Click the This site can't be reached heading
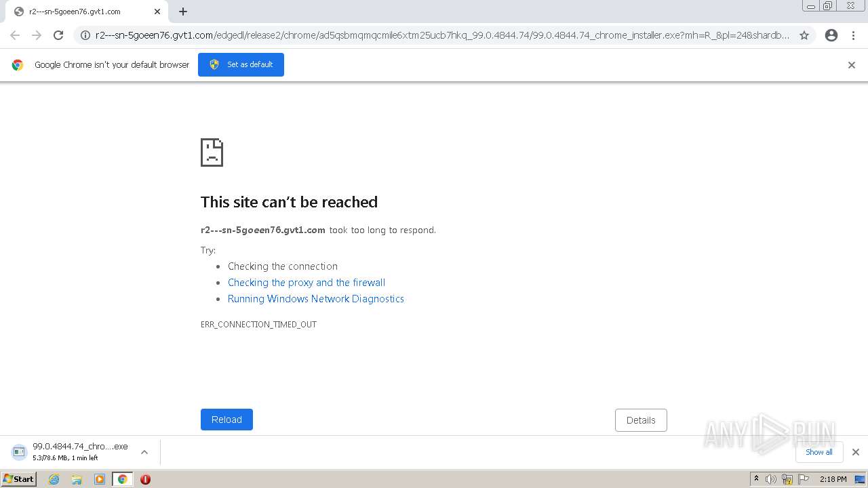 [289, 202]
